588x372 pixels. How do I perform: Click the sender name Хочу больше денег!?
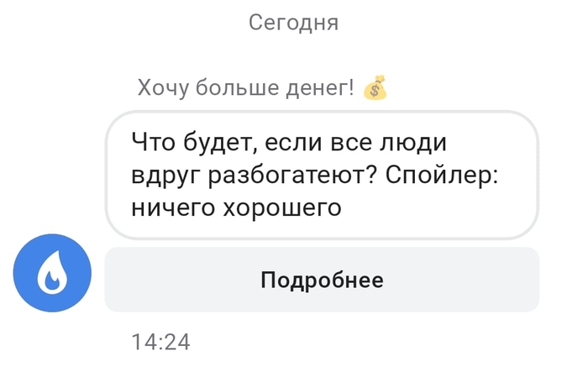245,87
